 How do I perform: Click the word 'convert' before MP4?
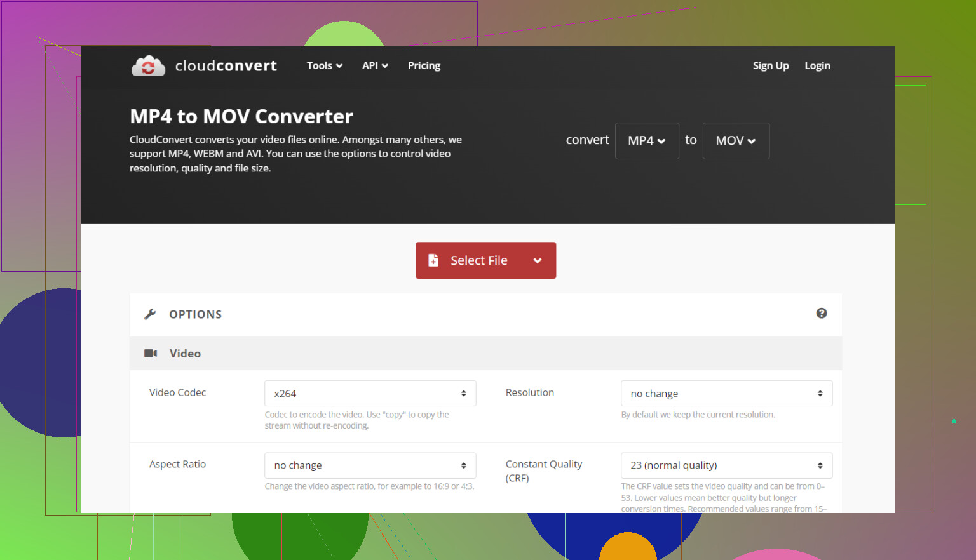click(x=587, y=140)
